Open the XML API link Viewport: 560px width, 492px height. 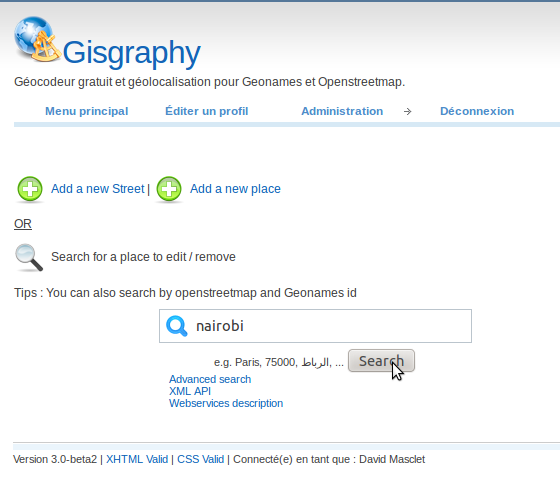click(190, 391)
